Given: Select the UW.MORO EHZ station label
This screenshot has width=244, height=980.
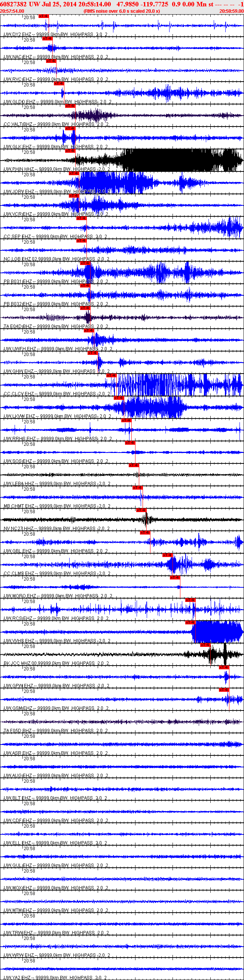Looking at the screenshot, I should click(57, 596).
